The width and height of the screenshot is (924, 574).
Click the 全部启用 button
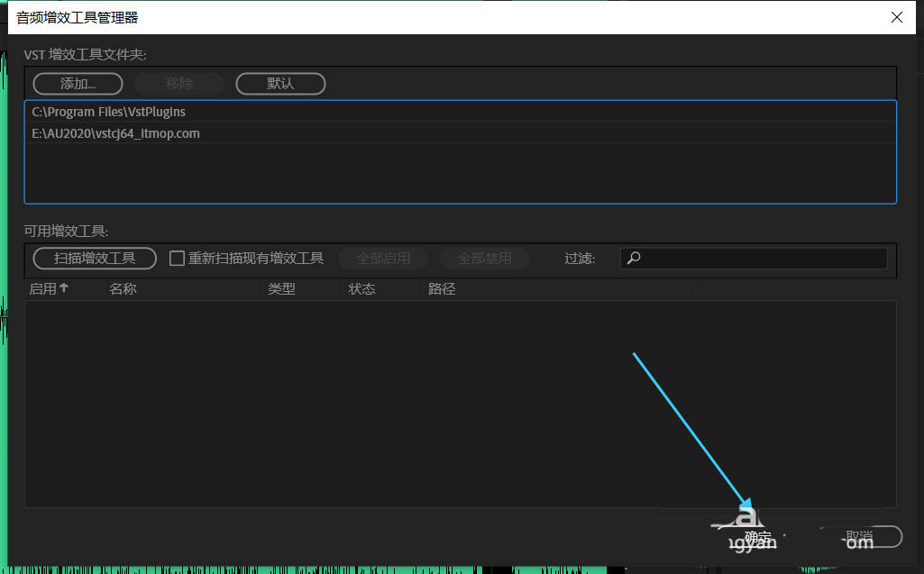pos(383,259)
